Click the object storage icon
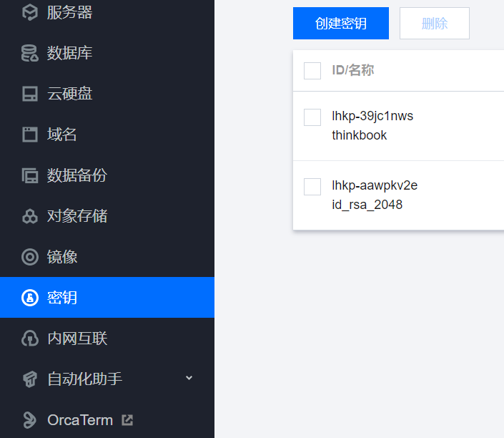504x438 pixels. click(30, 216)
